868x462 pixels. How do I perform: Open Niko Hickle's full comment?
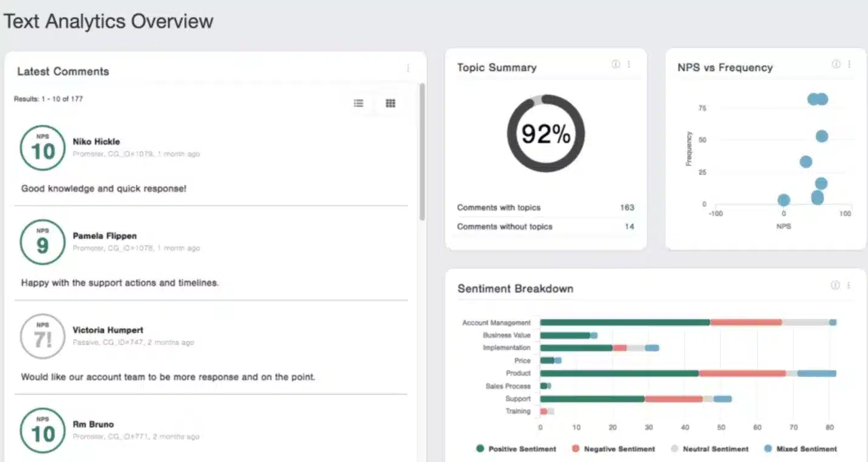click(102, 188)
